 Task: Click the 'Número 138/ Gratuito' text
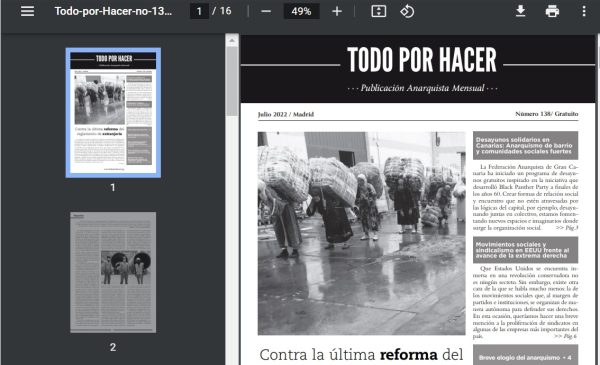coord(546,114)
